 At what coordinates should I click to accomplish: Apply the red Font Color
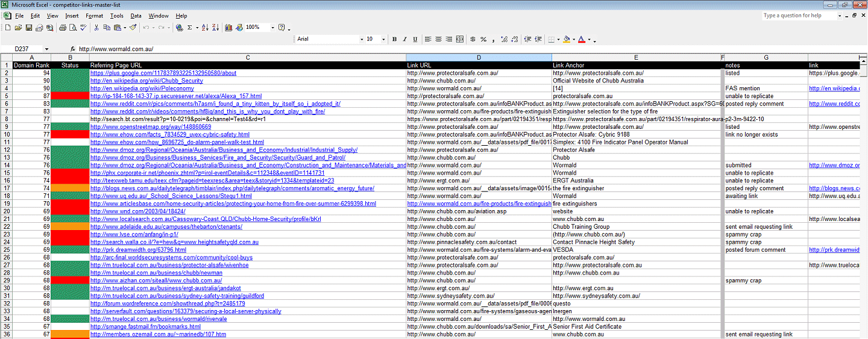[x=582, y=39]
